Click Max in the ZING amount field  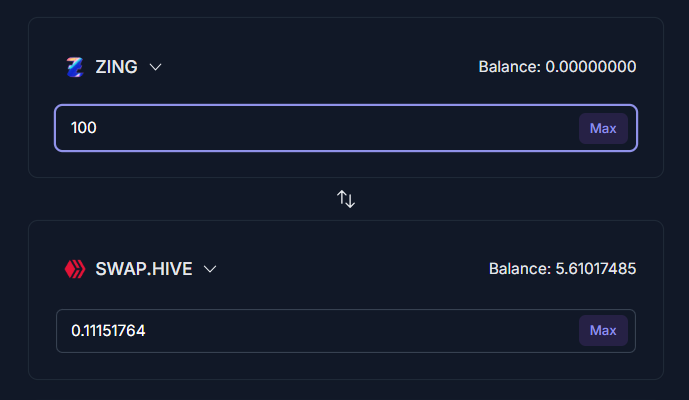pos(603,128)
